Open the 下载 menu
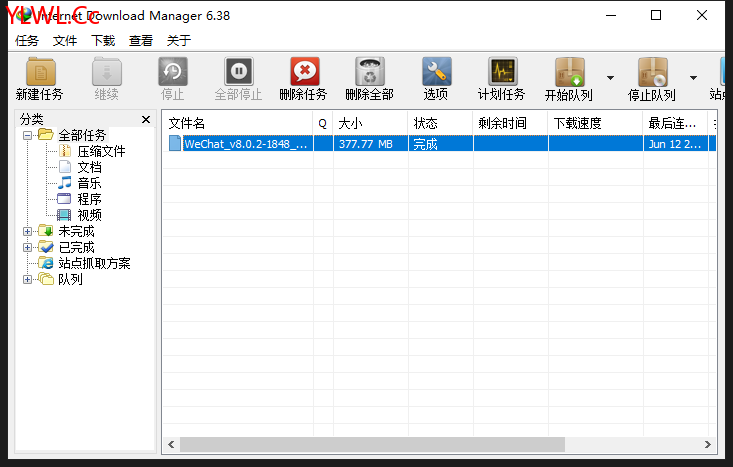 coord(103,41)
